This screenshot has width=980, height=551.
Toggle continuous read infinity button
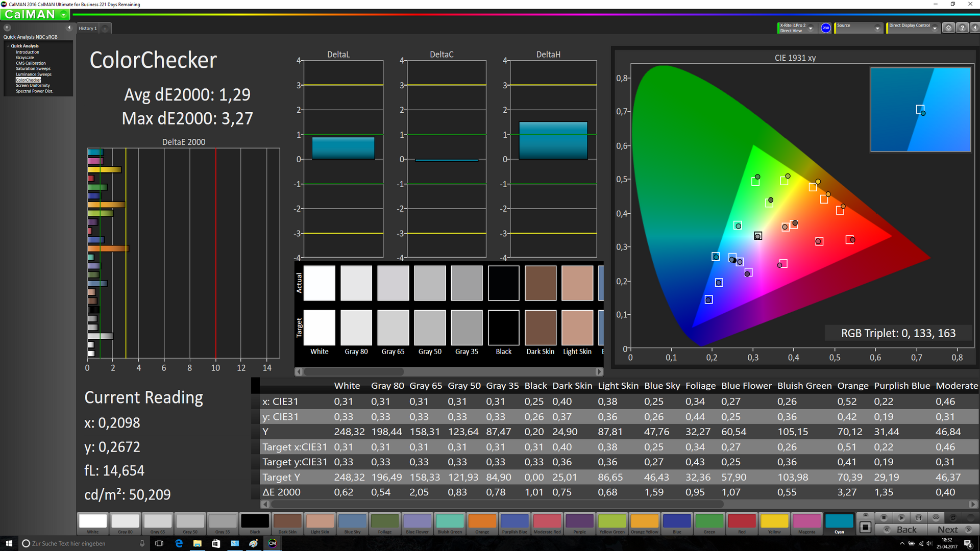(x=936, y=517)
